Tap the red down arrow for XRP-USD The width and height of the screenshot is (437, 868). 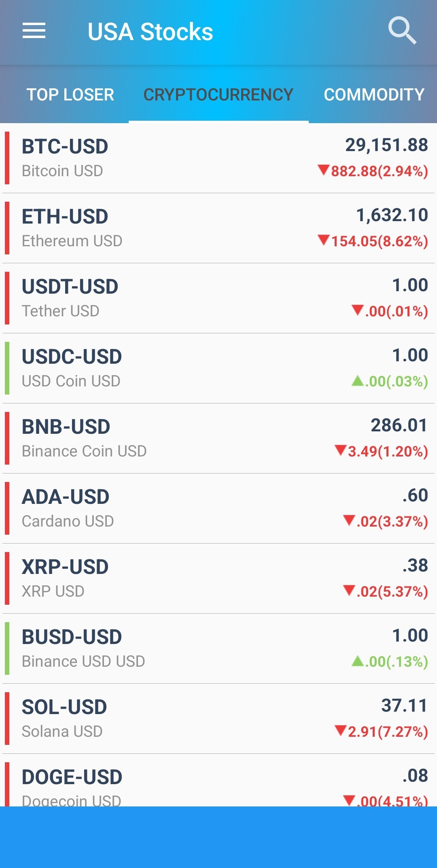(349, 591)
